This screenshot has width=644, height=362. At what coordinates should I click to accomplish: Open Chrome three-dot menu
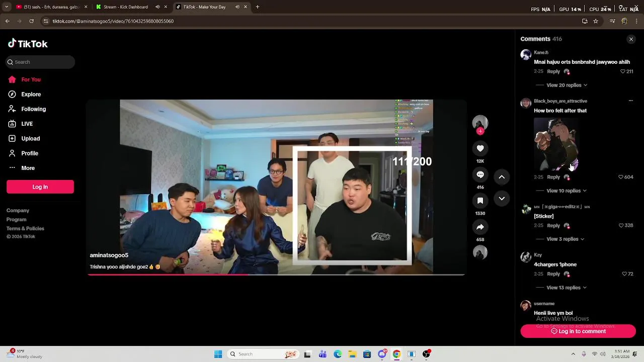click(x=636, y=21)
